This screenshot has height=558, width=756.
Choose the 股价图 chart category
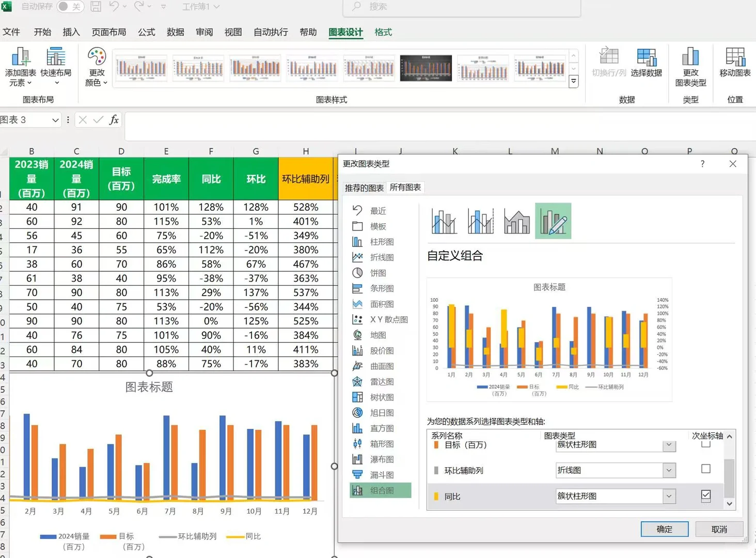pyautogui.click(x=381, y=350)
